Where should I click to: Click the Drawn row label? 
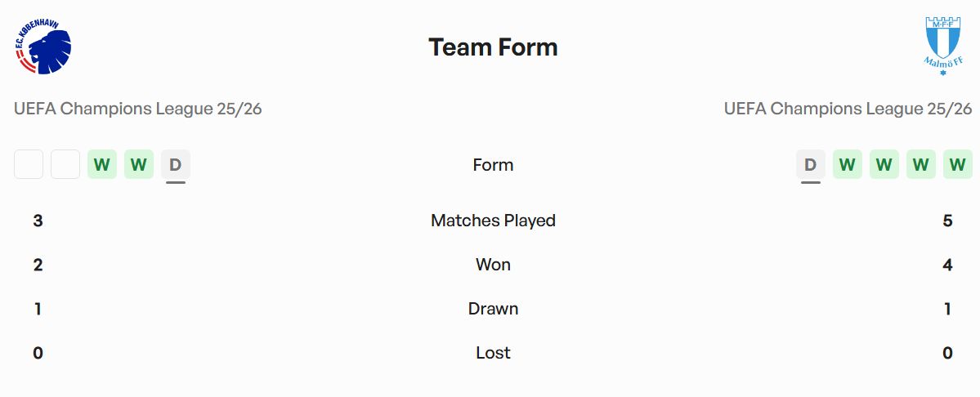tap(493, 309)
